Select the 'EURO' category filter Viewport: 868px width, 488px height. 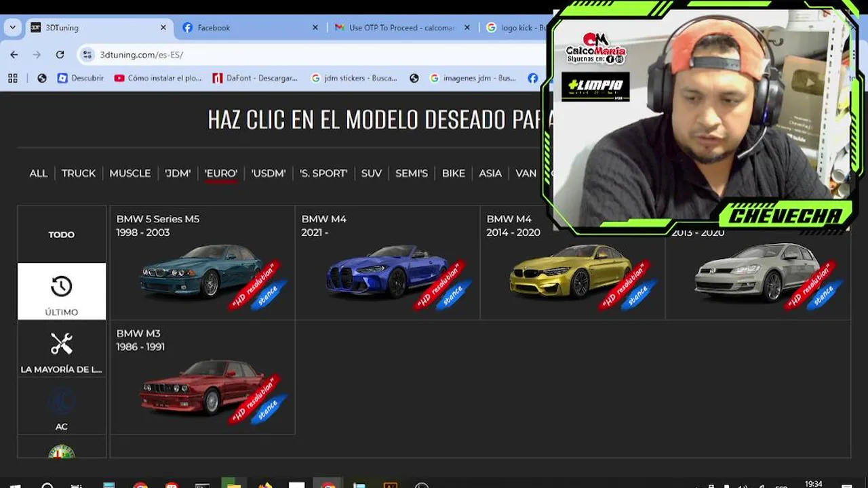[221, 174]
